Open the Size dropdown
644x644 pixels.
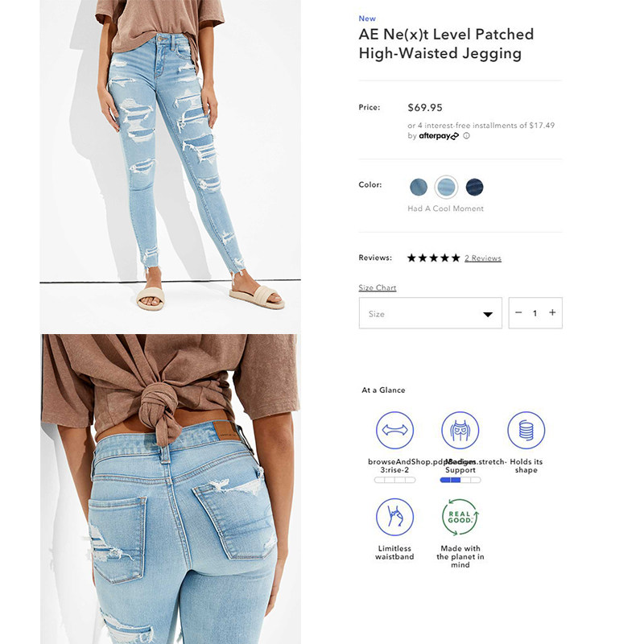coord(431,313)
